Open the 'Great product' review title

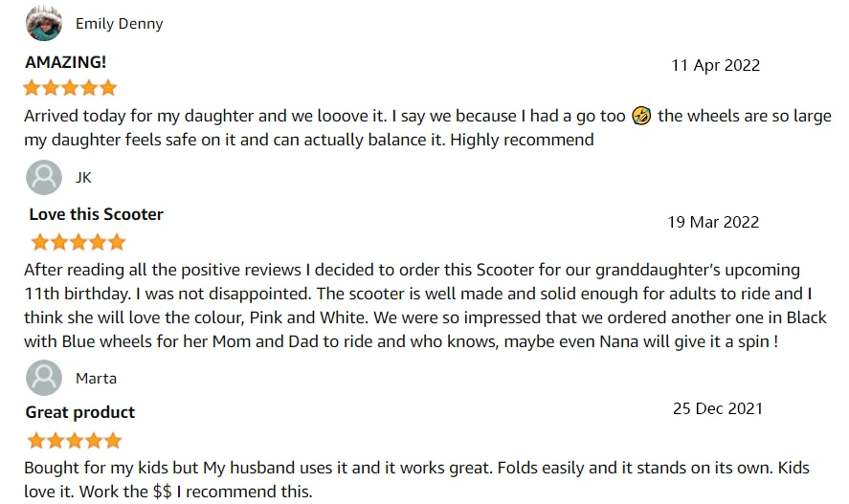pyautogui.click(x=81, y=412)
